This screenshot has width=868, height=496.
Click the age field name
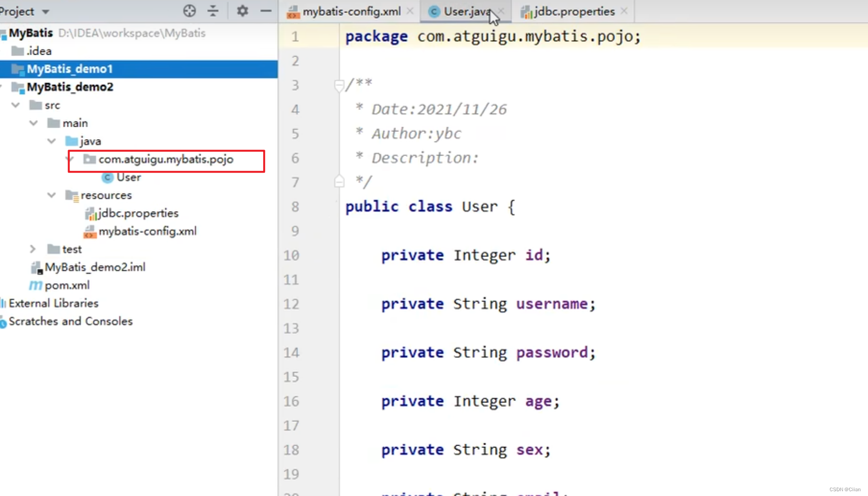coord(538,401)
